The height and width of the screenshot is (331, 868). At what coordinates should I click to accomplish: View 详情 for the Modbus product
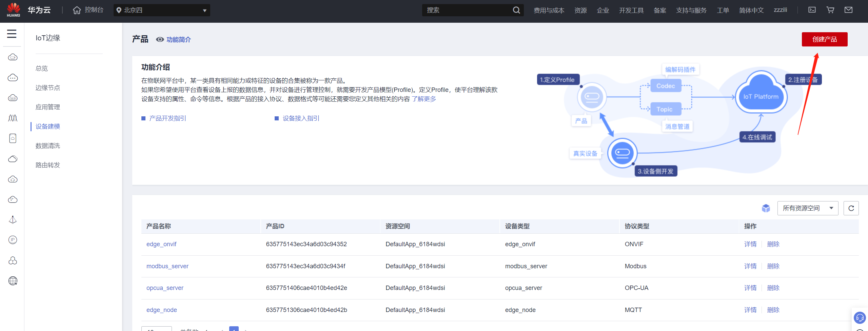[750, 266]
